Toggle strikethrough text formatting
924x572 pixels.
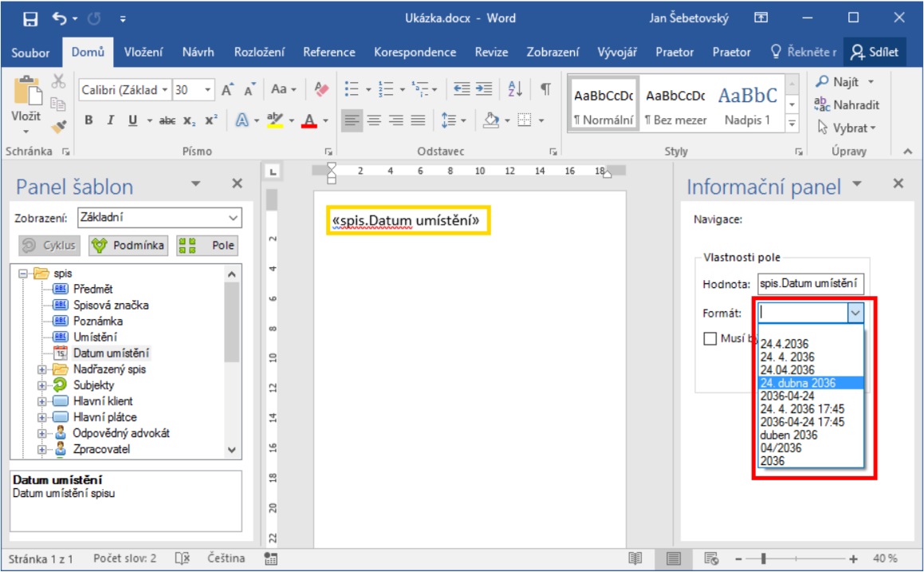click(167, 120)
